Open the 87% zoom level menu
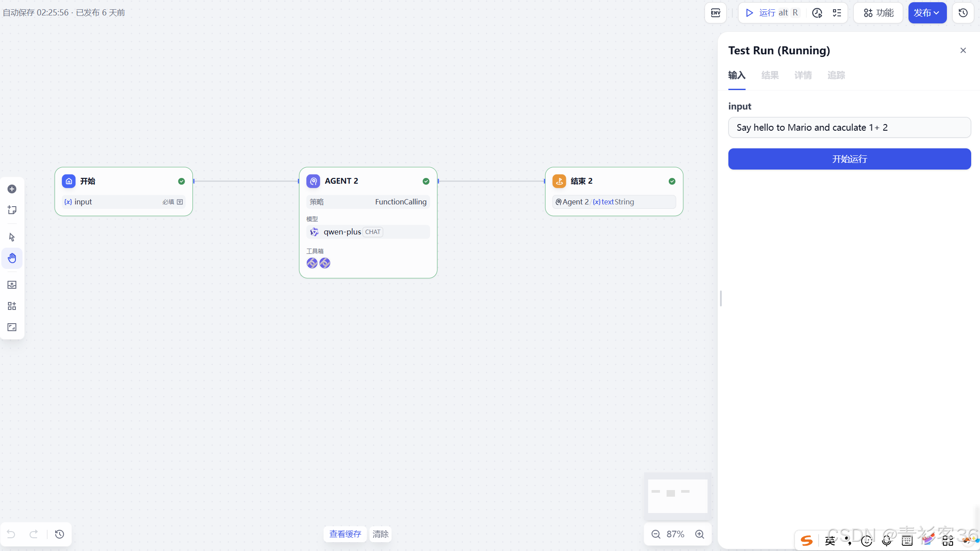This screenshot has width=980, height=551. click(675, 534)
